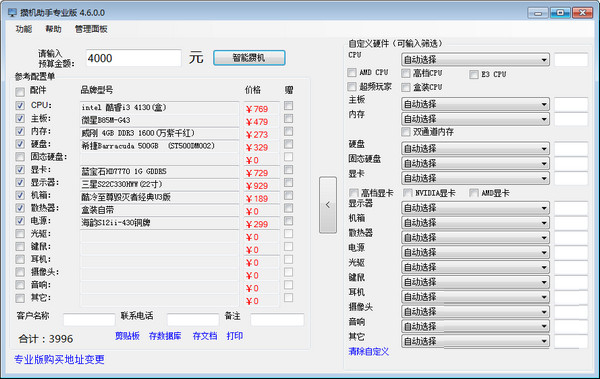Enable the 其它 component checkbox
Image resolution: width=600 pixels, height=379 pixels.
(x=20, y=298)
